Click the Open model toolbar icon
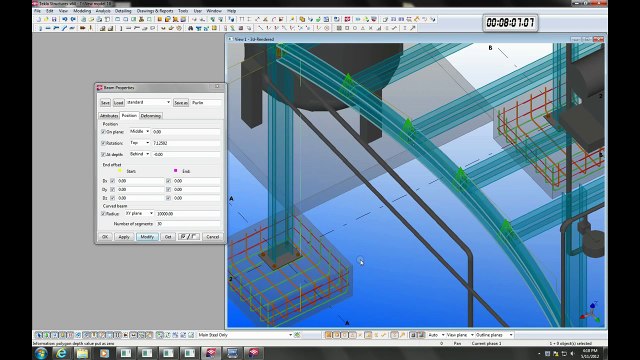 click(46, 19)
